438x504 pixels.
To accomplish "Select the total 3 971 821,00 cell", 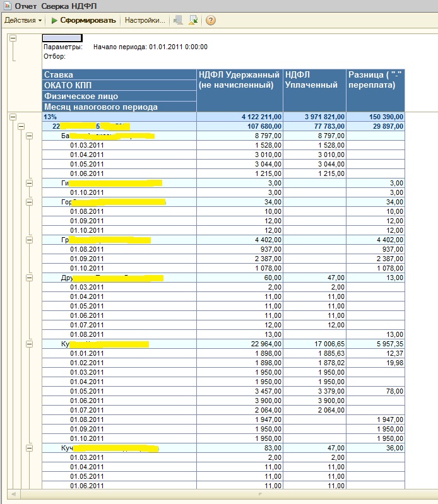I will pos(314,117).
